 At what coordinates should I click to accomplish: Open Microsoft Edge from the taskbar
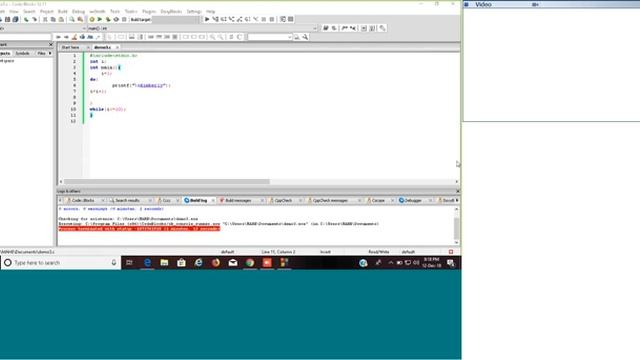(x=147, y=262)
